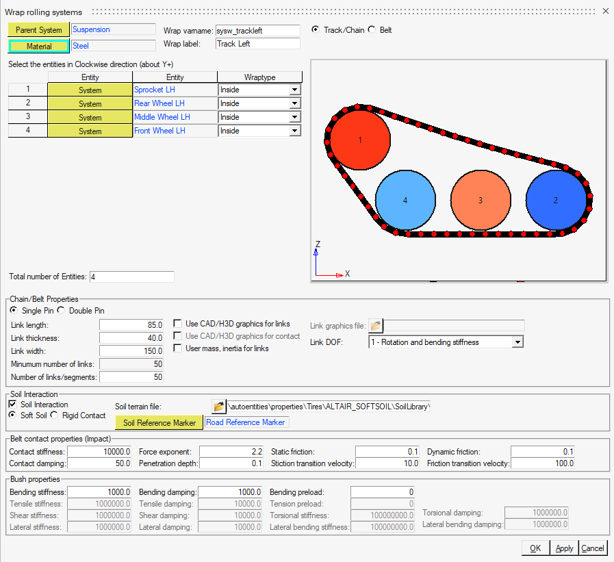This screenshot has width=614, height=562.
Task: Click light blue wheel 4 in preview
Action: 405,200
